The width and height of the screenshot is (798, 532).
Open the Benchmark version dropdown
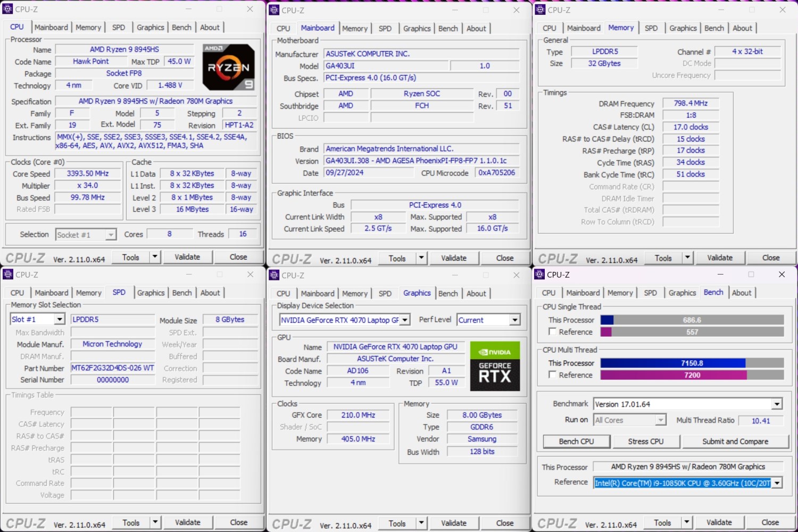pos(777,404)
